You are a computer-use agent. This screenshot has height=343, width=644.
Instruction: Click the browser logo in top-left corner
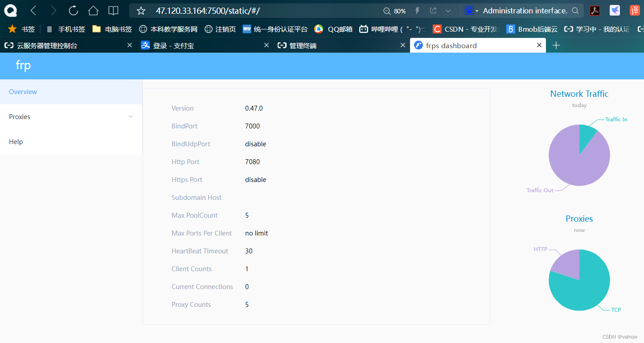click(11, 11)
